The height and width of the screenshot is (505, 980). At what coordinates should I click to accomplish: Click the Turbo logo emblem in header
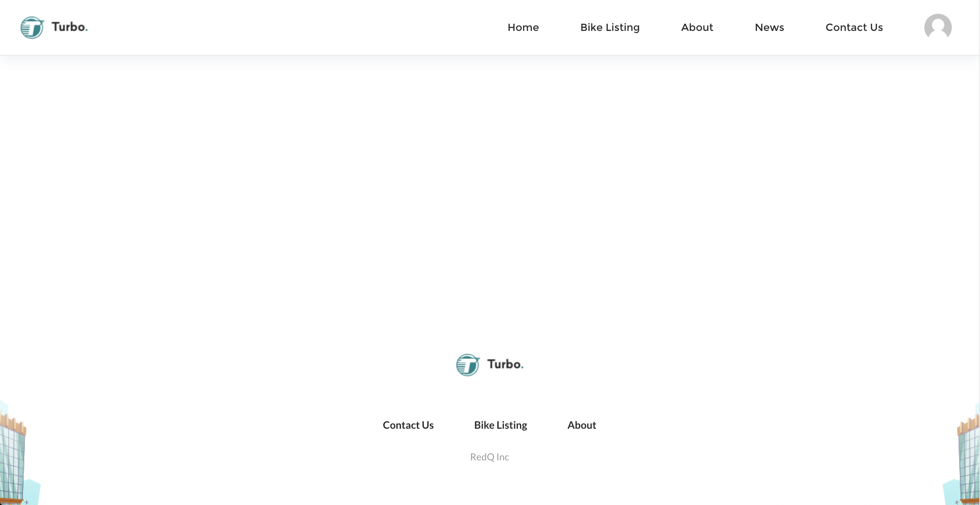32,27
